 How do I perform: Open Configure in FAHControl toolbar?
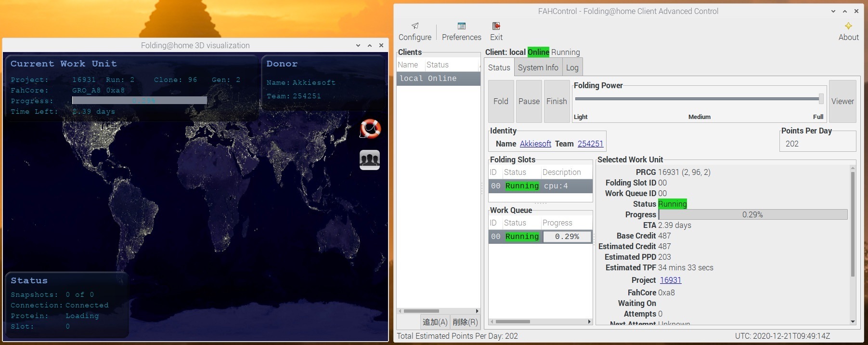415,32
